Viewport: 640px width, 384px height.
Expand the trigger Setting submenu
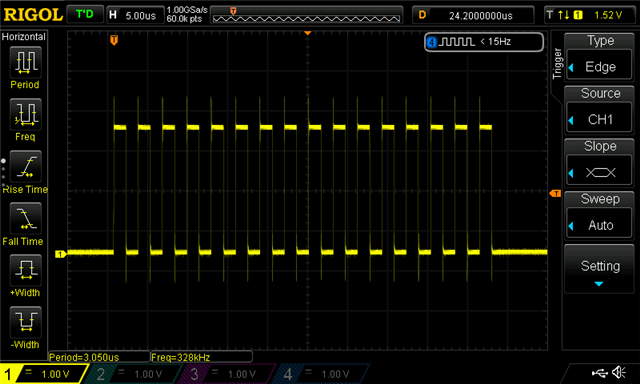pos(599,269)
